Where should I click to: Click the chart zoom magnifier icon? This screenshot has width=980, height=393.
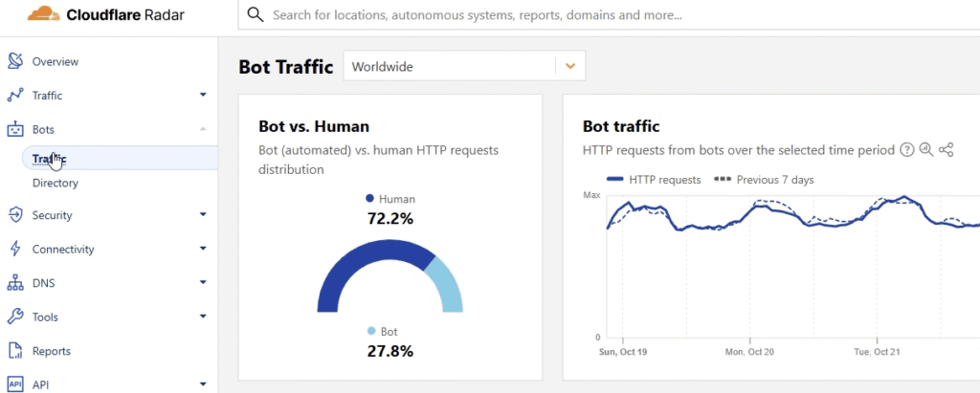pyautogui.click(x=926, y=150)
